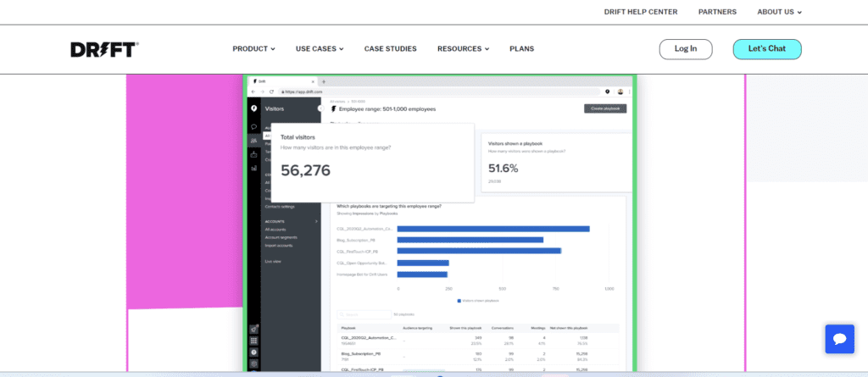Click the CQL_FirstTouch-ICP_PB chart bar

(480, 251)
